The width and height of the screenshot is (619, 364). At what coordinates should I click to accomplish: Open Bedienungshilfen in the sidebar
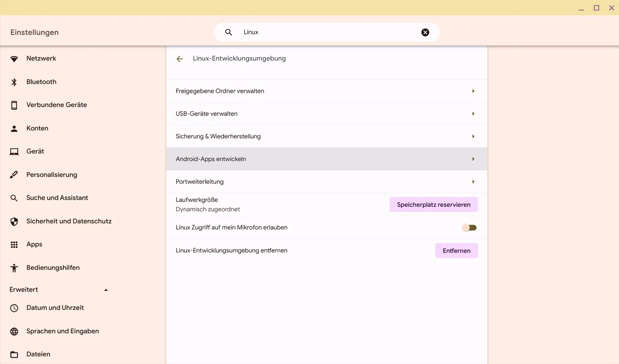[53, 268]
